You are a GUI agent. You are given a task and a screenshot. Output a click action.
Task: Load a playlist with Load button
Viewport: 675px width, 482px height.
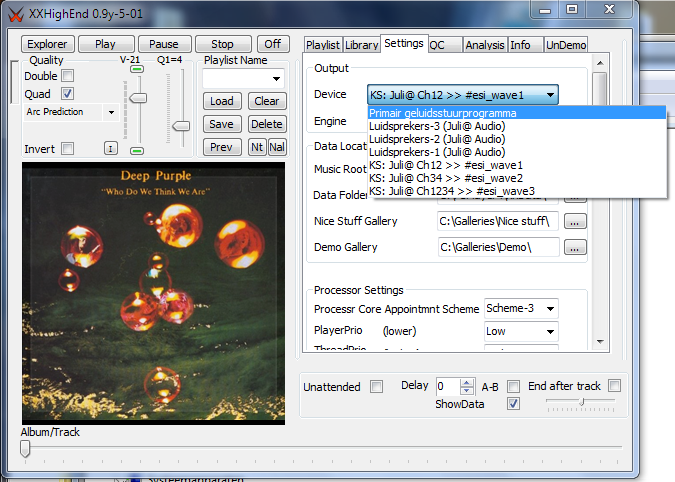coord(222,101)
